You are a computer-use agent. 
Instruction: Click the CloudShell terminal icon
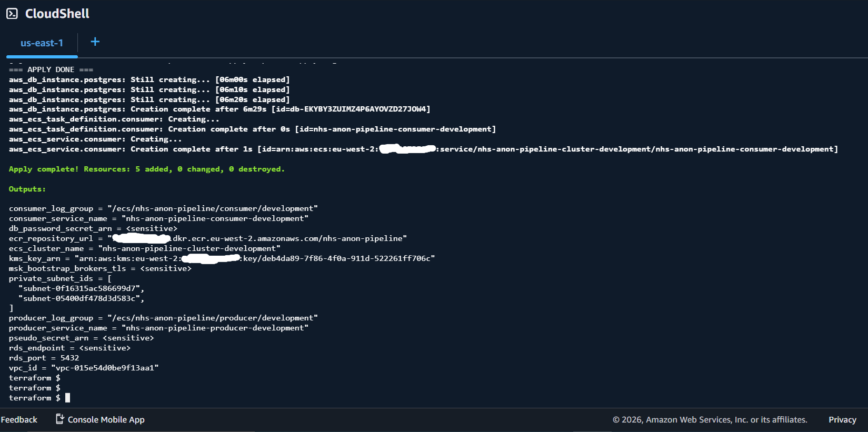click(12, 14)
